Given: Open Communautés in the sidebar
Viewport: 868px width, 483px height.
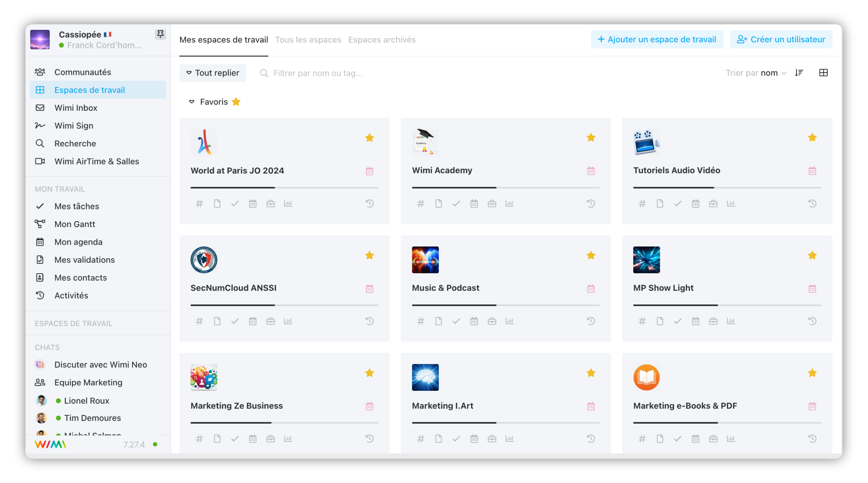Looking at the screenshot, I should (x=98, y=72).
